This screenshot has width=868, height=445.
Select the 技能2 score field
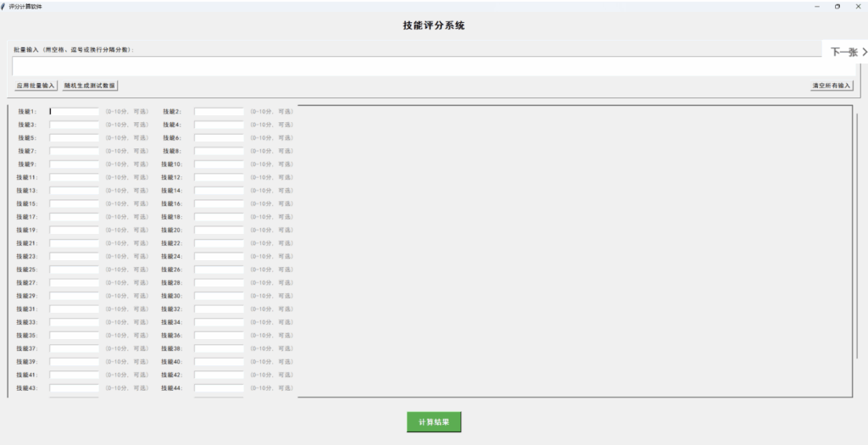(219, 111)
